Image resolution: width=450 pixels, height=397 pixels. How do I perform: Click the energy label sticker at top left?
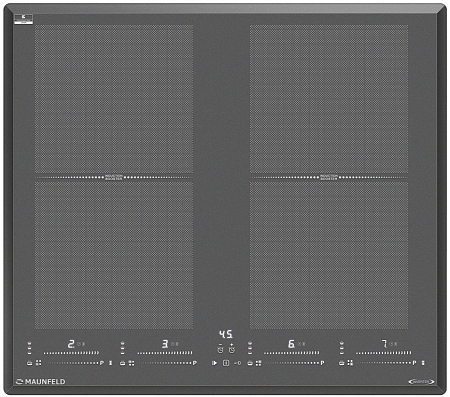click(24, 19)
